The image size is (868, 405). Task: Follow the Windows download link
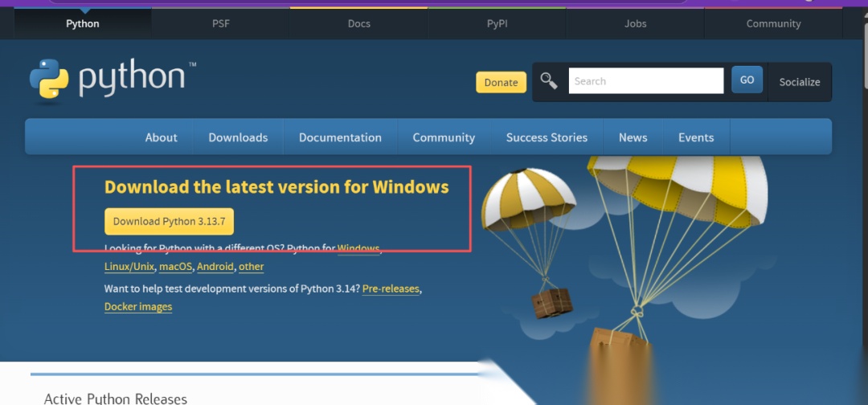click(358, 248)
